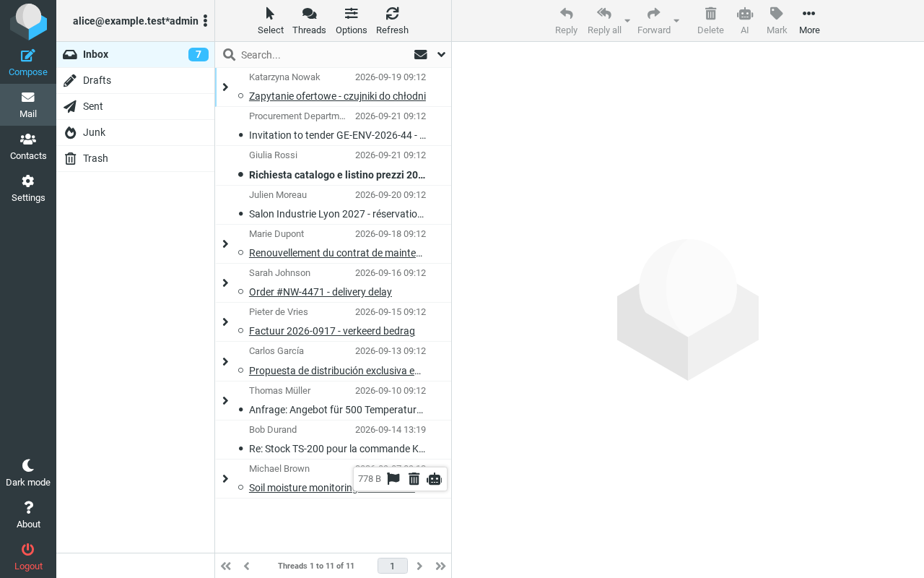Open 'Factuur 2026-0917 - verkeerd bedrag' message
Viewport: 924px width, 578px height.
pos(332,331)
